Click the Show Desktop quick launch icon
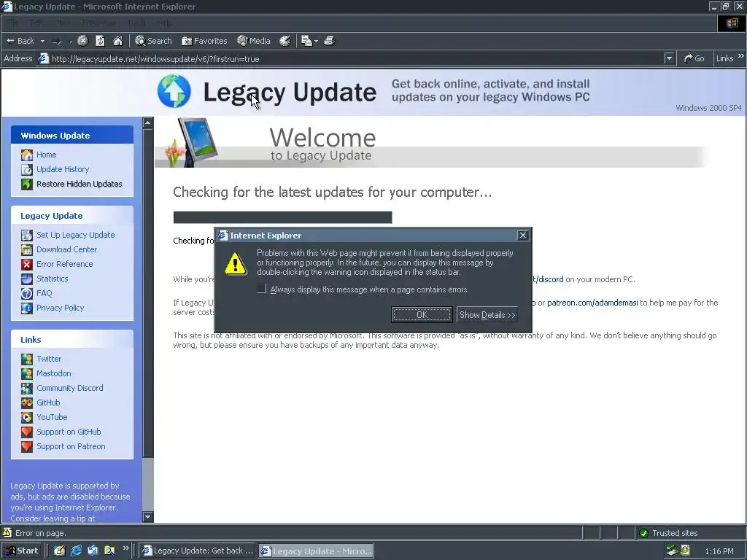This screenshot has height=560, width=747. pos(59,551)
